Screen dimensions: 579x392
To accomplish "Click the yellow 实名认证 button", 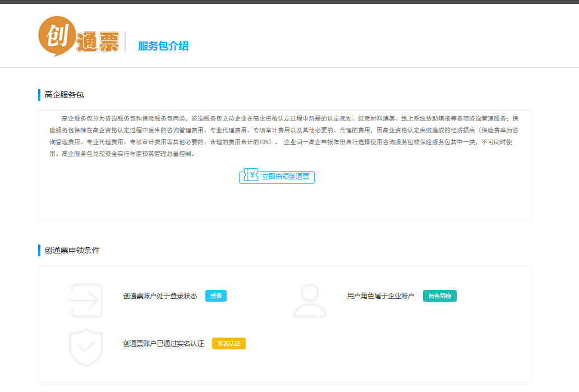I will pyautogui.click(x=229, y=344).
